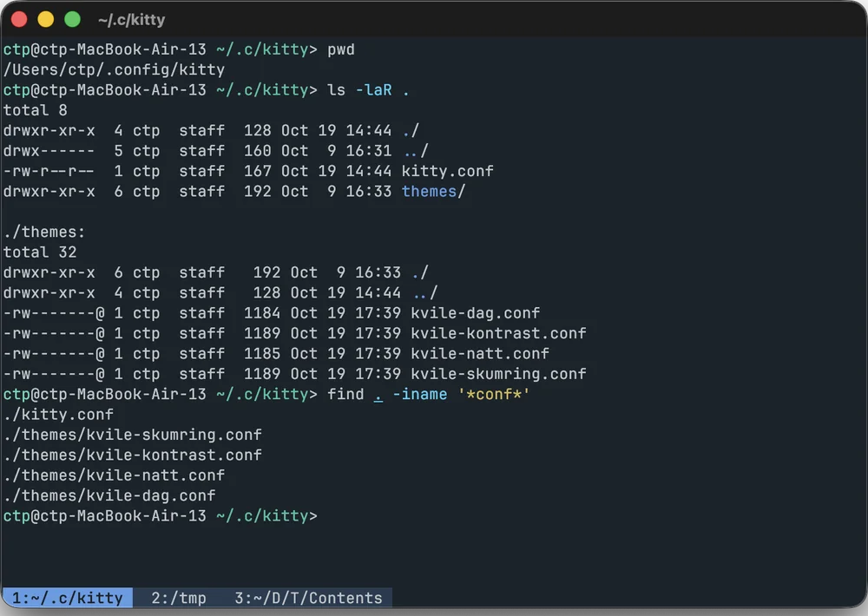Click kvile-kontrast.conf in the ls listing
Screen dimensions: 868x616
pyautogui.click(x=498, y=333)
